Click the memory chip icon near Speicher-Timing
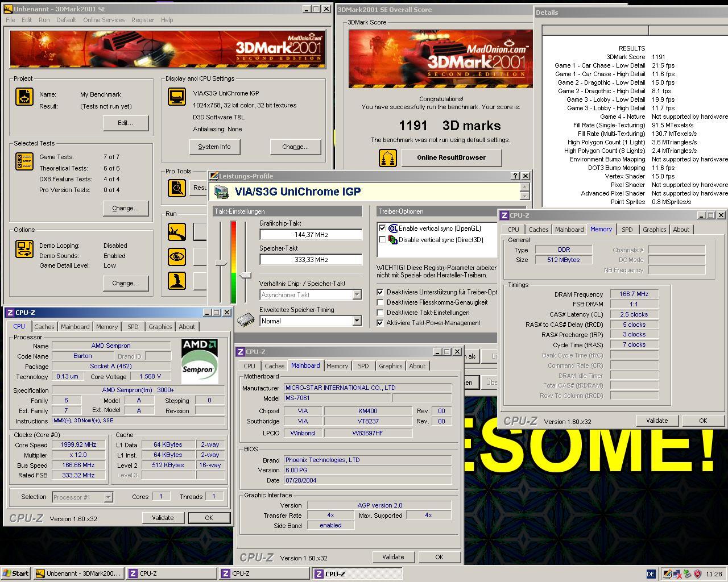The image size is (728, 582). (246, 319)
